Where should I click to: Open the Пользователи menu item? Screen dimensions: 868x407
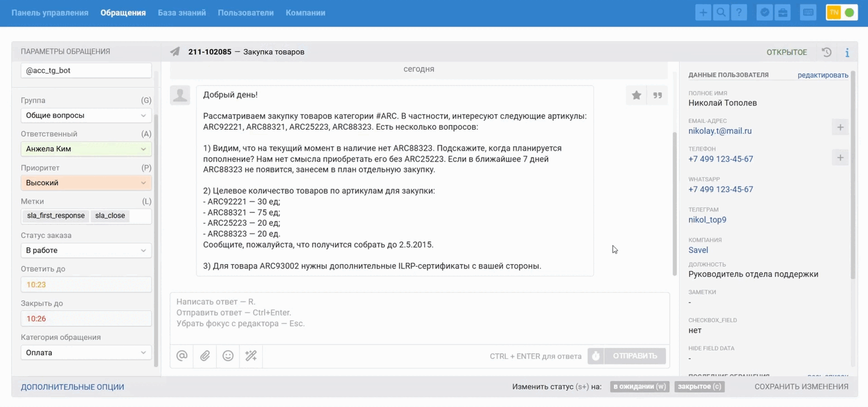coord(245,13)
